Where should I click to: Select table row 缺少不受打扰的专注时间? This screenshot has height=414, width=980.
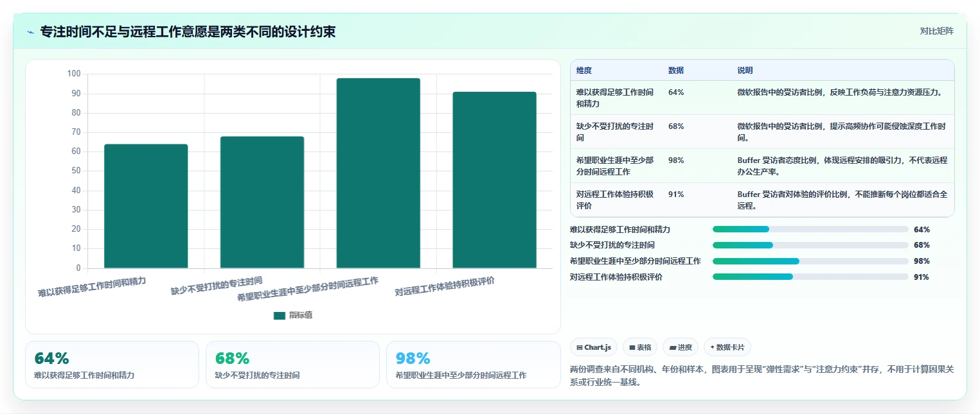point(762,132)
